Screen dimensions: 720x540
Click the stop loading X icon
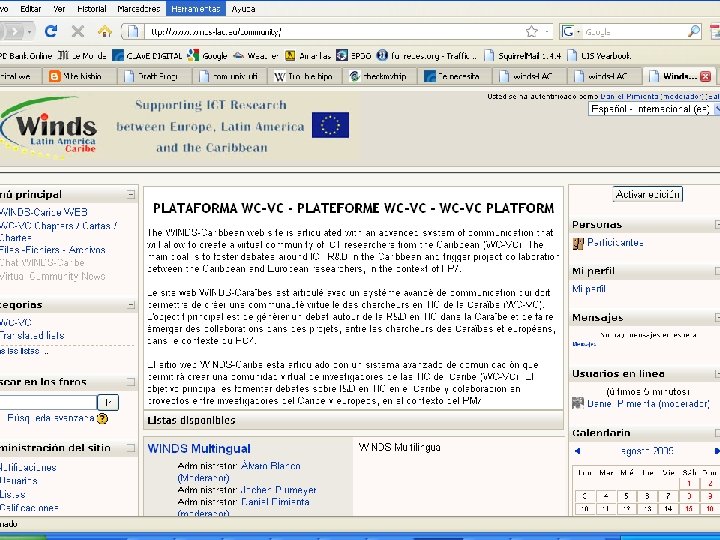tap(78, 31)
